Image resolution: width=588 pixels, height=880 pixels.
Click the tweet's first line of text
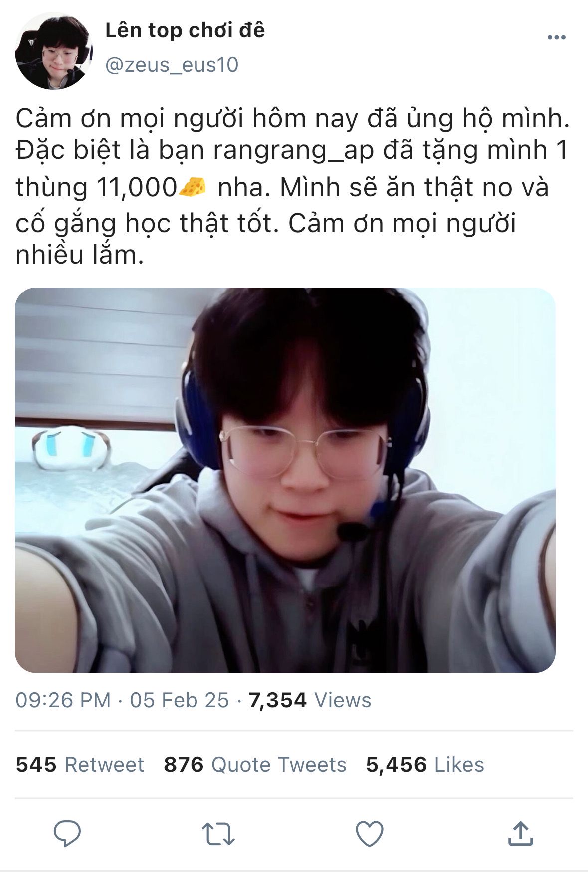[x=293, y=118]
